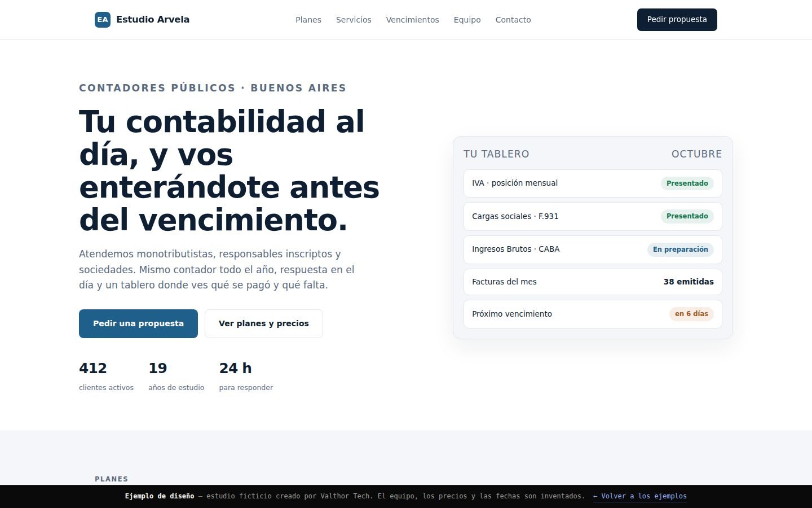
Task: Click the Atendemos monotributistas description paragraph
Action: (x=217, y=270)
